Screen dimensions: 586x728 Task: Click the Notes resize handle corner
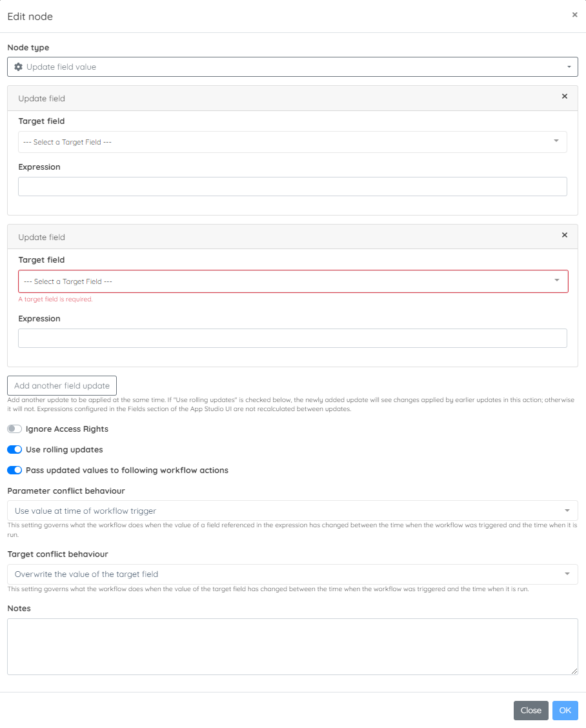pyautogui.click(x=574, y=671)
